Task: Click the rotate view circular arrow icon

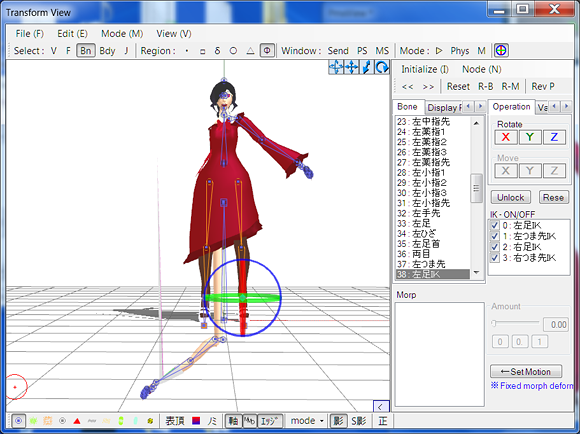Action: pos(382,67)
